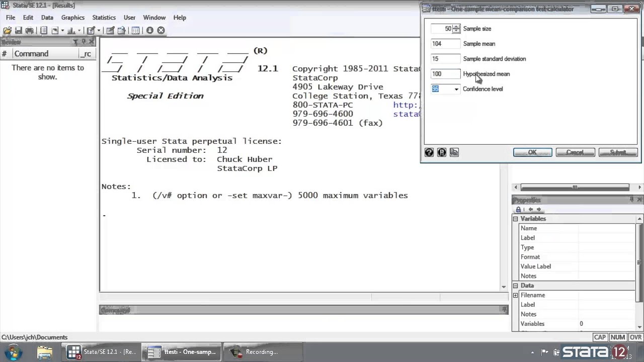
Task: Open the Viewer toolbar dropdown arrow
Action: [62, 31]
